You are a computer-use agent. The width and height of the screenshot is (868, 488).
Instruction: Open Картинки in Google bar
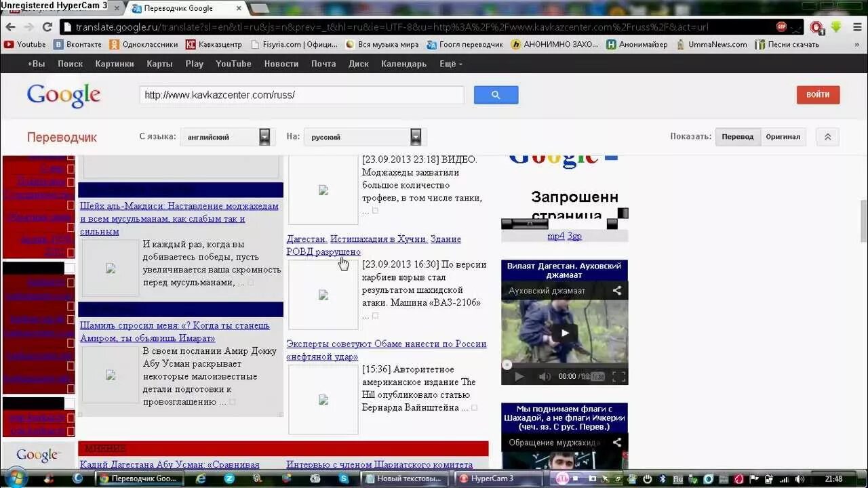[x=115, y=64]
